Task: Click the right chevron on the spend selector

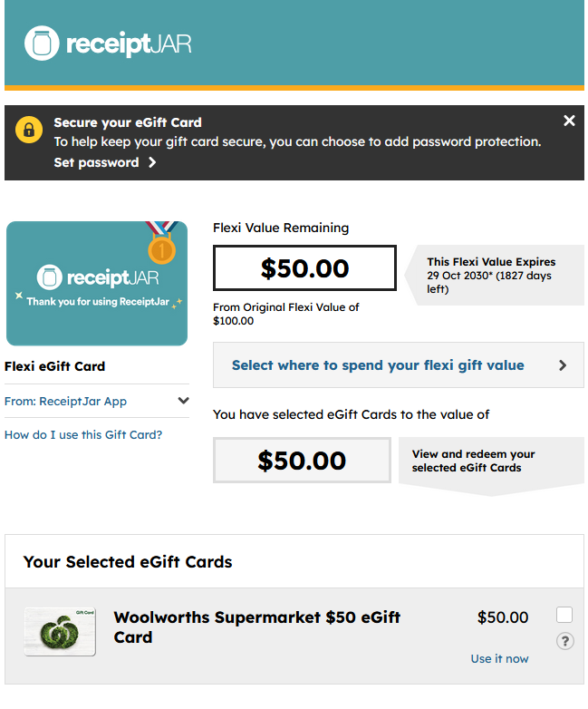Action: click(563, 365)
